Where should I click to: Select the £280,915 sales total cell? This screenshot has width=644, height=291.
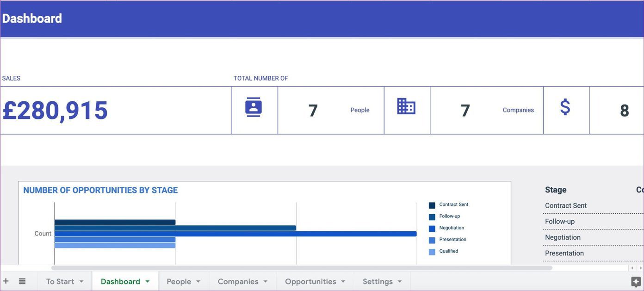[x=116, y=110]
